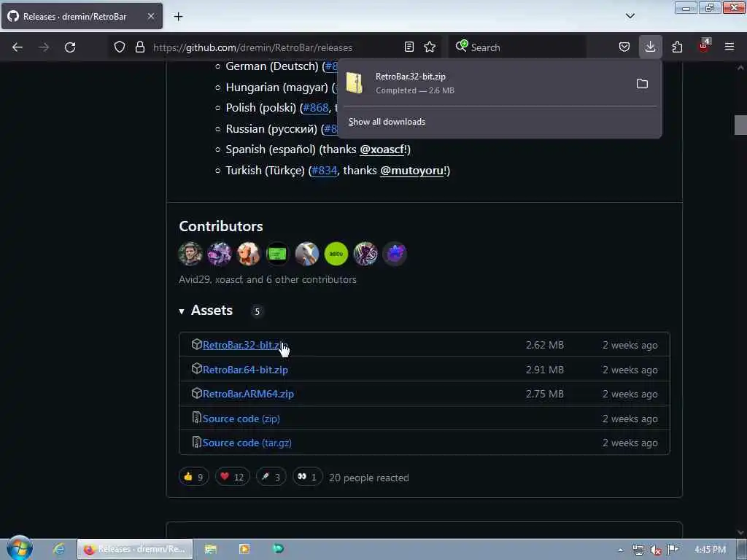Click the 2.91 MB size value
747x560 pixels.
tap(544, 370)
